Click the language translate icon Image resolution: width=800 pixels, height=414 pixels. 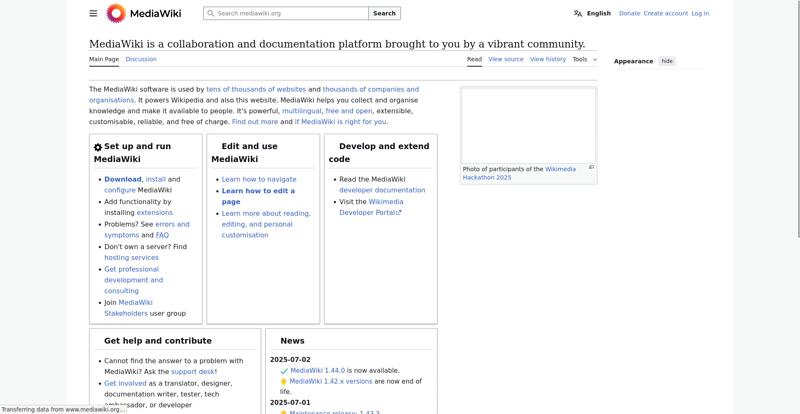pos(578,13)
